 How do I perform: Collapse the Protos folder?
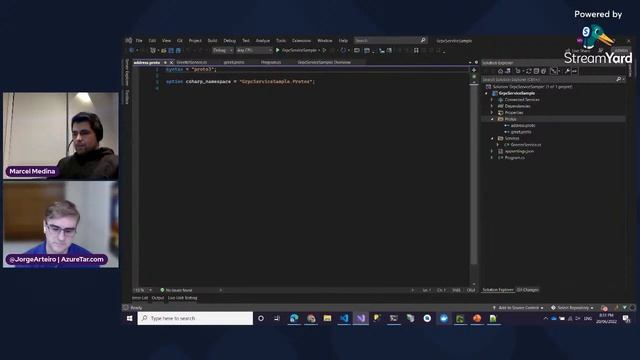(x=492, y=119)
